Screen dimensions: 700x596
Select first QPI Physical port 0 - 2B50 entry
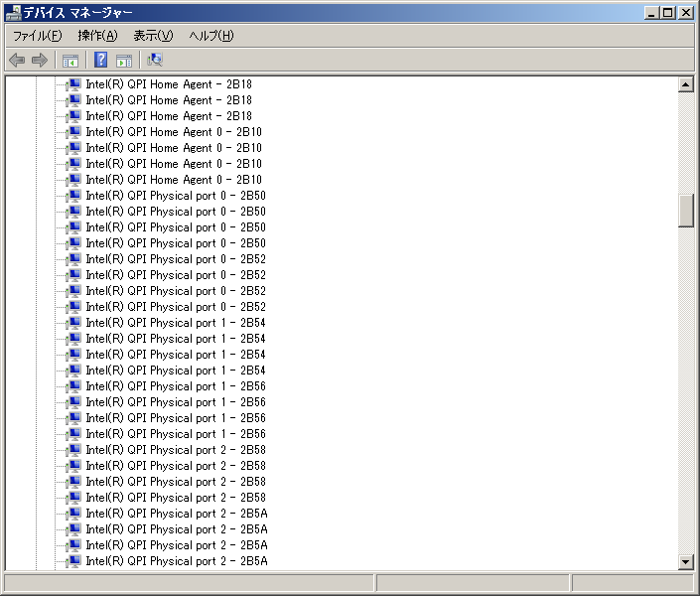175,196
